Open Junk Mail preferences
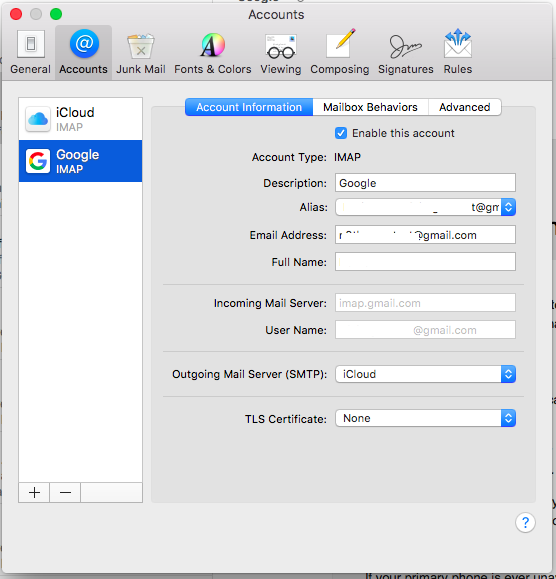 (141, 53)
